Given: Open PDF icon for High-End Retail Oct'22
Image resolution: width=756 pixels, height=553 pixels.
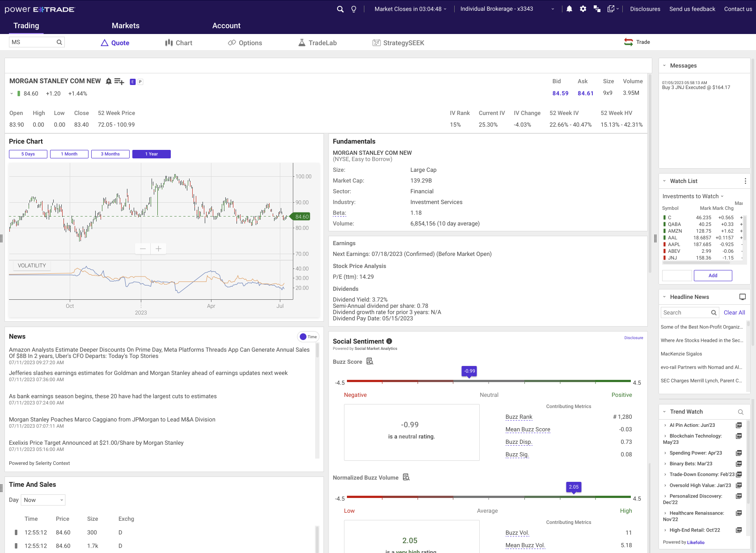Looking at the screenshot, I should 739,530.
